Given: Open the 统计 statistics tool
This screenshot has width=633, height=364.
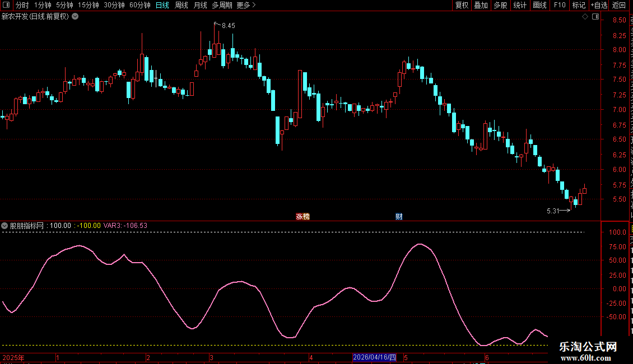Looking at the screenshot, I should [520, 5].
